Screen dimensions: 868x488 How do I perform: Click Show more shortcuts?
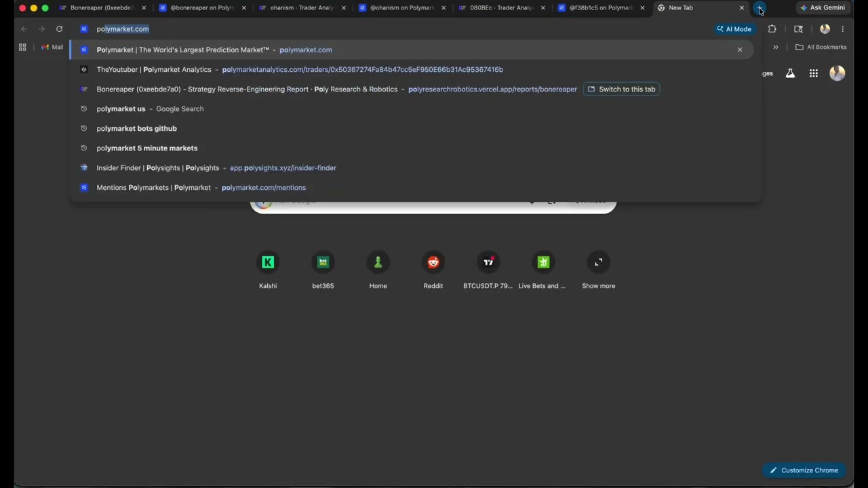coord(599,270)
